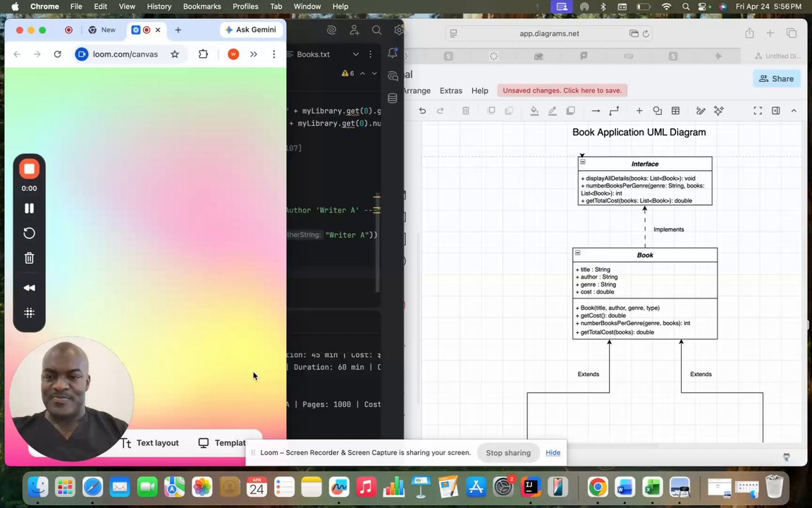Open Line Color pencil in diagrams.net toolbar
Screen dimensions: 812x508
[552, 110]
